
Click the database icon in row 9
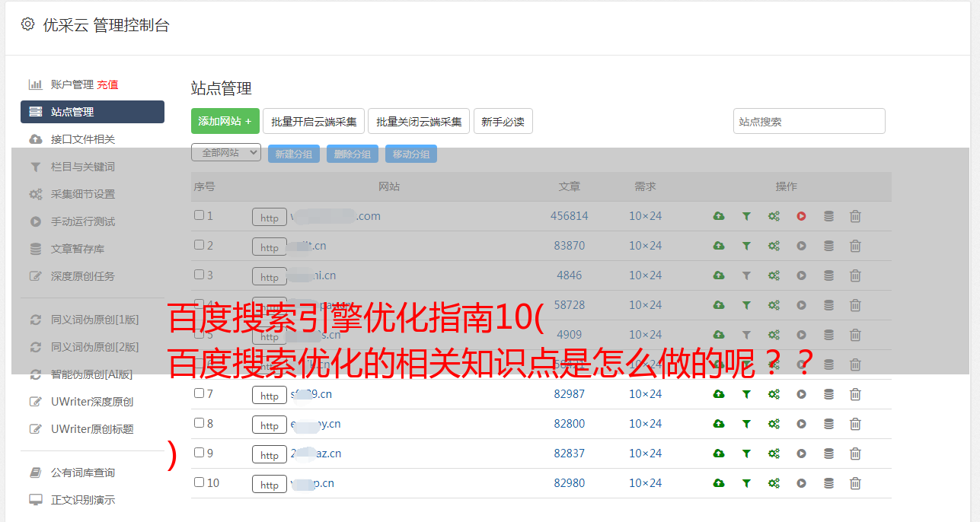(x=828, y=454)
